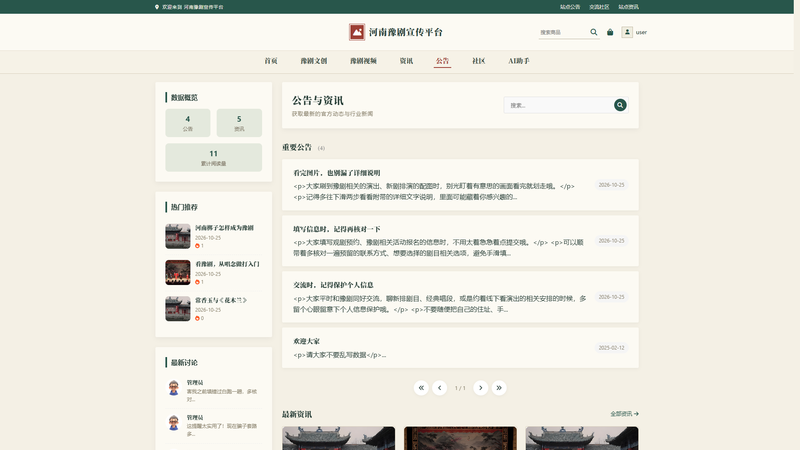The height and width of the screenshot is (450, 800).
Task: Click the header search magnifier icon
Action: [593, 32]
